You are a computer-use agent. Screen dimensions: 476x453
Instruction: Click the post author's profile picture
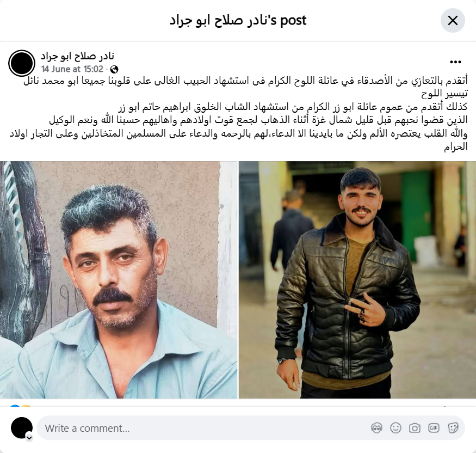click(x=22, y=63)
